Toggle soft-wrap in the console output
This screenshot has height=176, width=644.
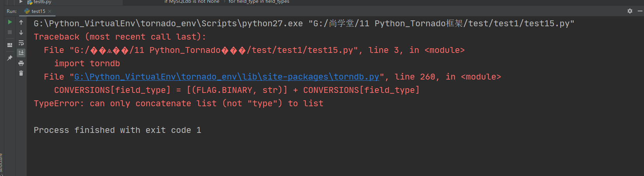pyautogui.click(x=21, y=43)
